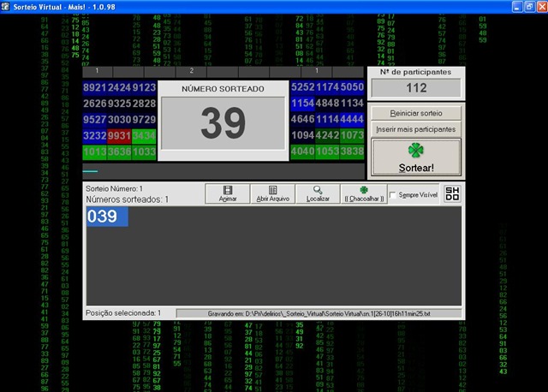Click the SHDO logo icon
This screenshot has height=392, width=548.
coord(452,193)
